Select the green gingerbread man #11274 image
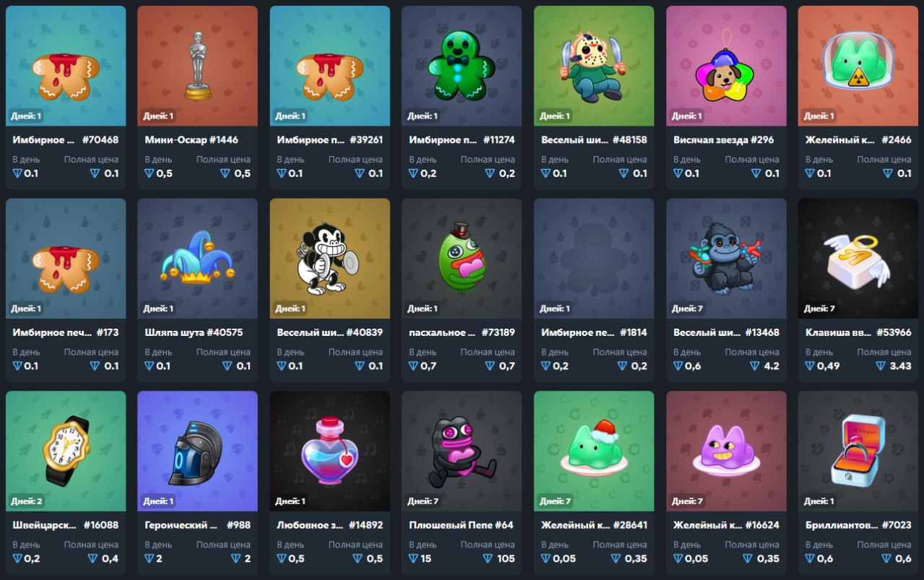The width and height of the screenshot is (924, 580). 461,65
